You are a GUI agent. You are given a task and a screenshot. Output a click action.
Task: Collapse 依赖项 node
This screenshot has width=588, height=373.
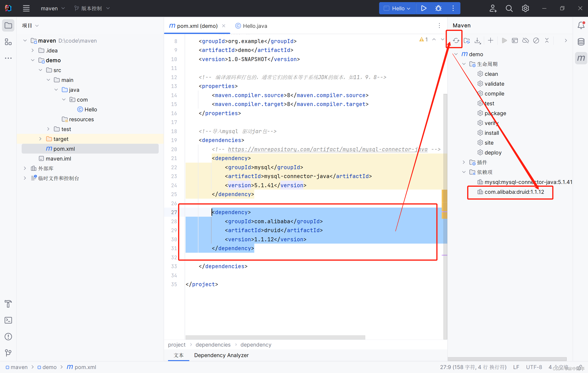pyautogui.click(x=464, y=172)
